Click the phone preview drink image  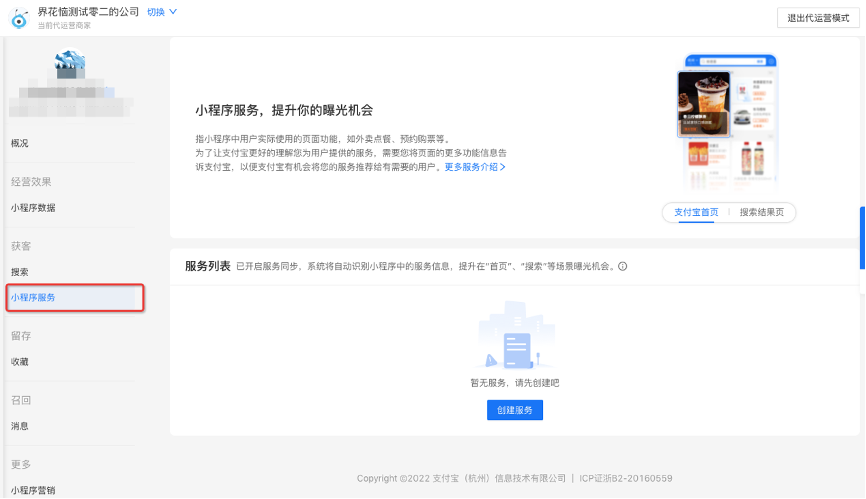coord(704,104)
